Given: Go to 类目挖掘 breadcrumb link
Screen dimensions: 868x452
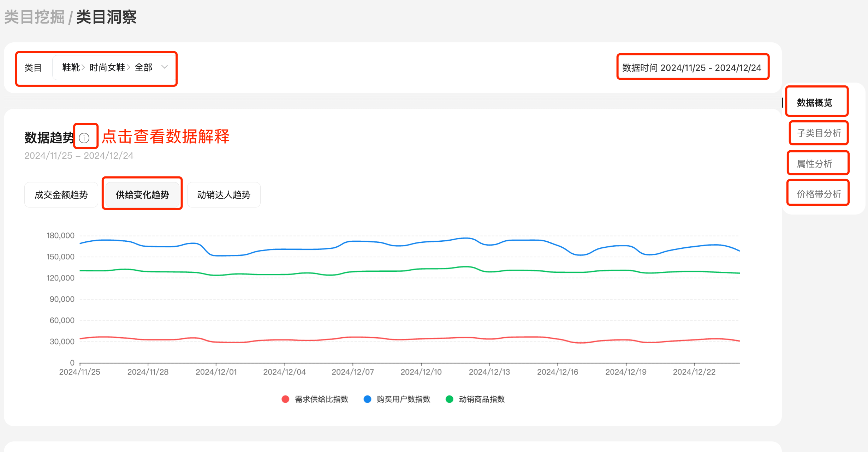Looking at the screenshot, I should 34,17.
